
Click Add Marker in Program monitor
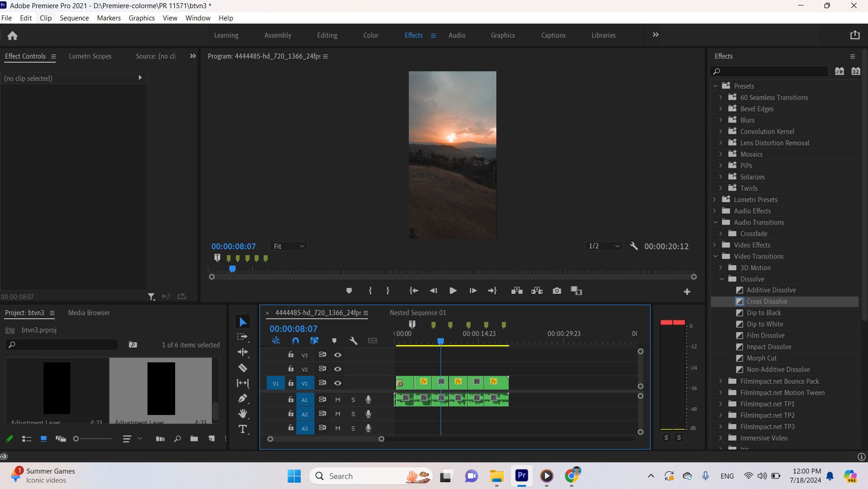(349, 291)
